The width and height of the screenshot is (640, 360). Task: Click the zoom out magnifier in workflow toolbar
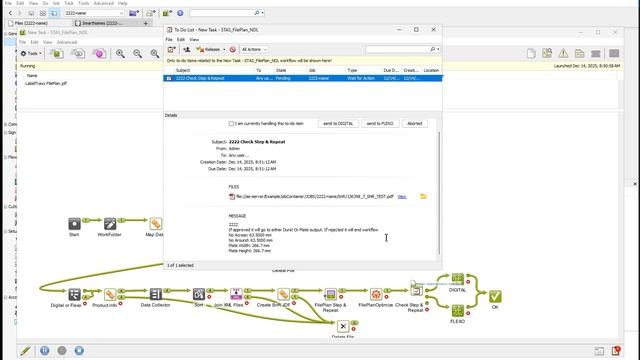click(x=138, y=53)
